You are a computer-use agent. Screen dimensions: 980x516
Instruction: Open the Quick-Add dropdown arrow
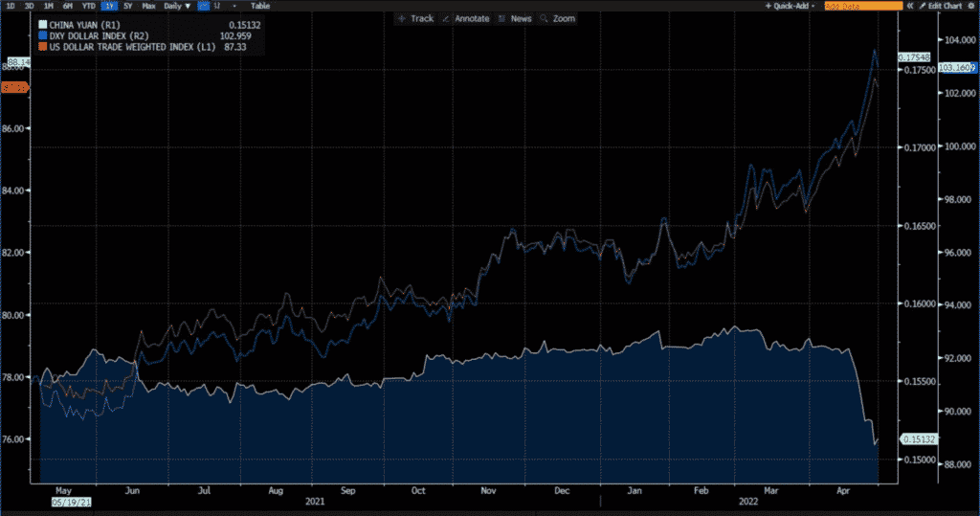[813, 6]
